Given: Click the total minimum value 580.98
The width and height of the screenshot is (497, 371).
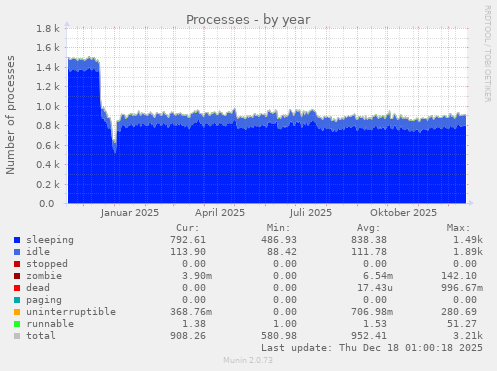Looking at the screenshot, I should (x=279, y=336).
